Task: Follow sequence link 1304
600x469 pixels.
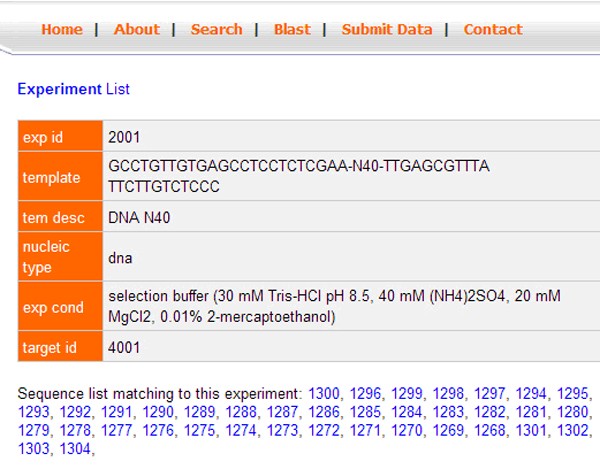Action: (75, 450)
